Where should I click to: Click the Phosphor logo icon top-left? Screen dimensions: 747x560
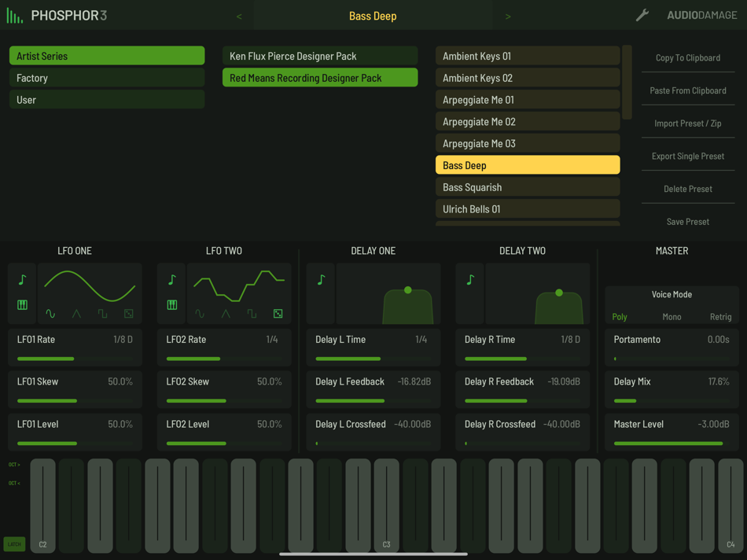coord(13,14)
